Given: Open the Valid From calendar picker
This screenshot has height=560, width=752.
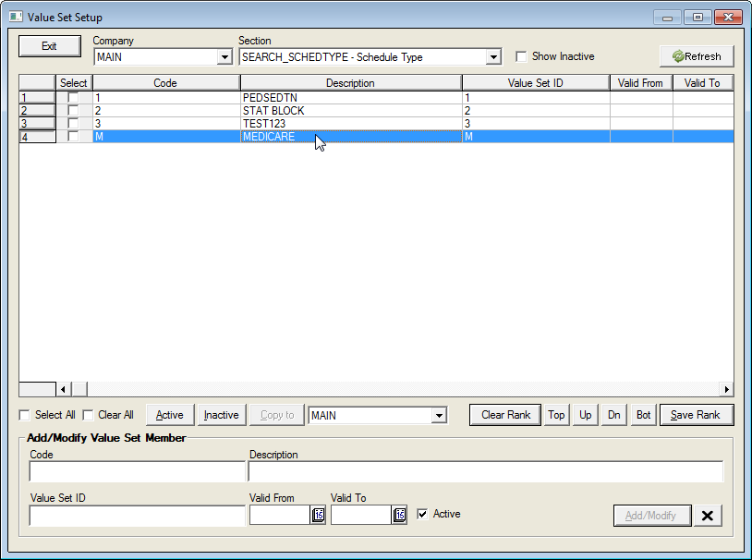Looking at the screenshot, I should point(318,516).
